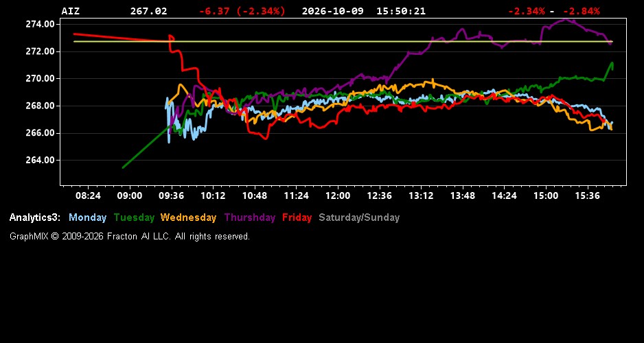
Task: Click the -6.37 (-2.34%) change readout
Action: coord(242,12)
